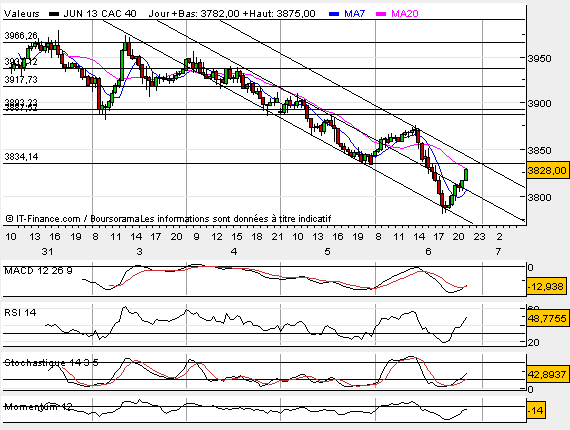The image size is (570, 430).
Task: Click the magenta MA20 legend swatch
Action: [x=381, y=14]
